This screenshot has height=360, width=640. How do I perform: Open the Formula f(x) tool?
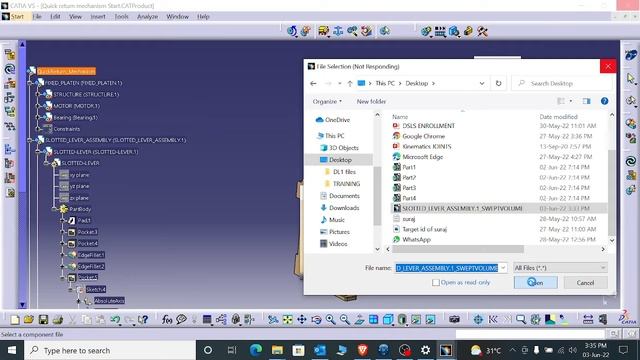pyautogui.click(x=167, y=320)
